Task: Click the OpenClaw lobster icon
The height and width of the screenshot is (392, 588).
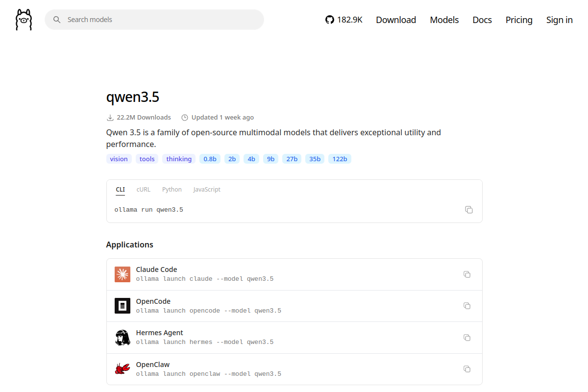Action: tap(122, 369)
